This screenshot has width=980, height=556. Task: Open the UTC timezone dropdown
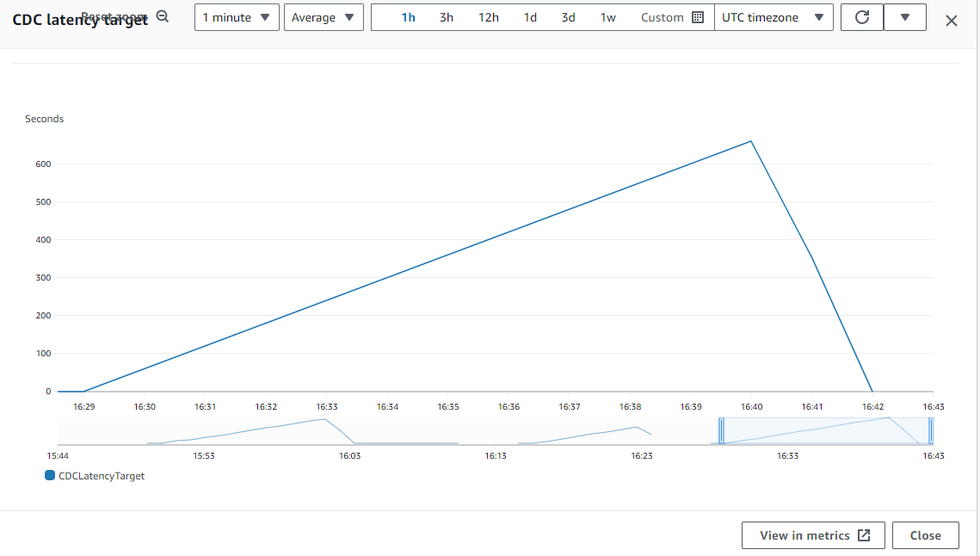coord(773,17)
